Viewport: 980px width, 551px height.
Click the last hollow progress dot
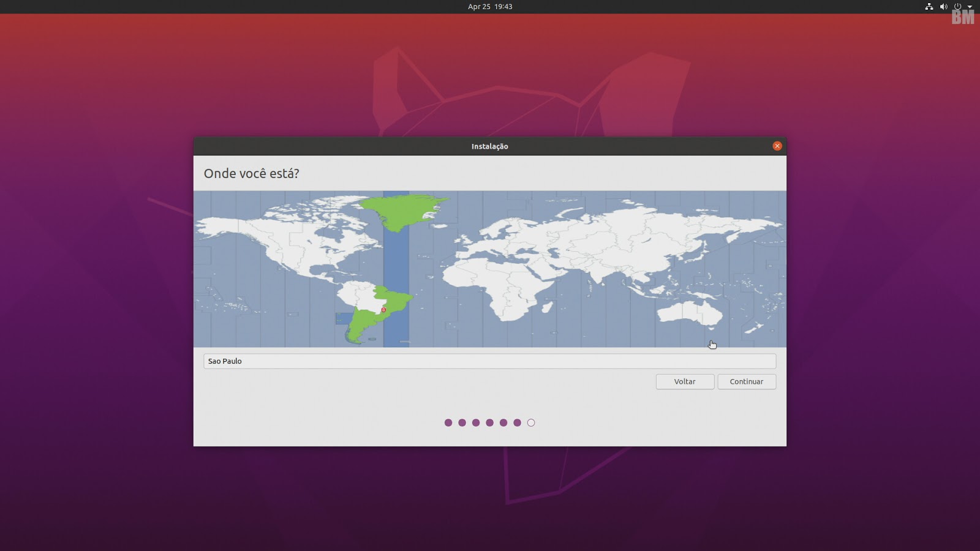[531, 422]
